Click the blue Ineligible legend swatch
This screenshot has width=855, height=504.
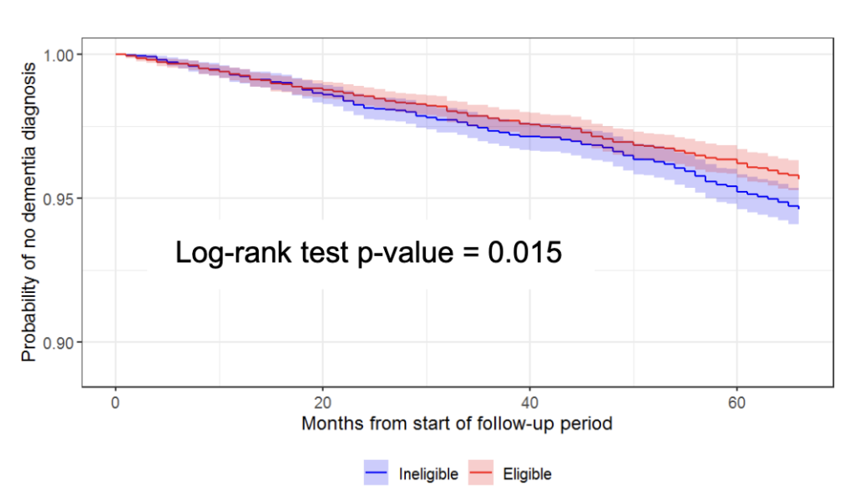click(376, 474)
